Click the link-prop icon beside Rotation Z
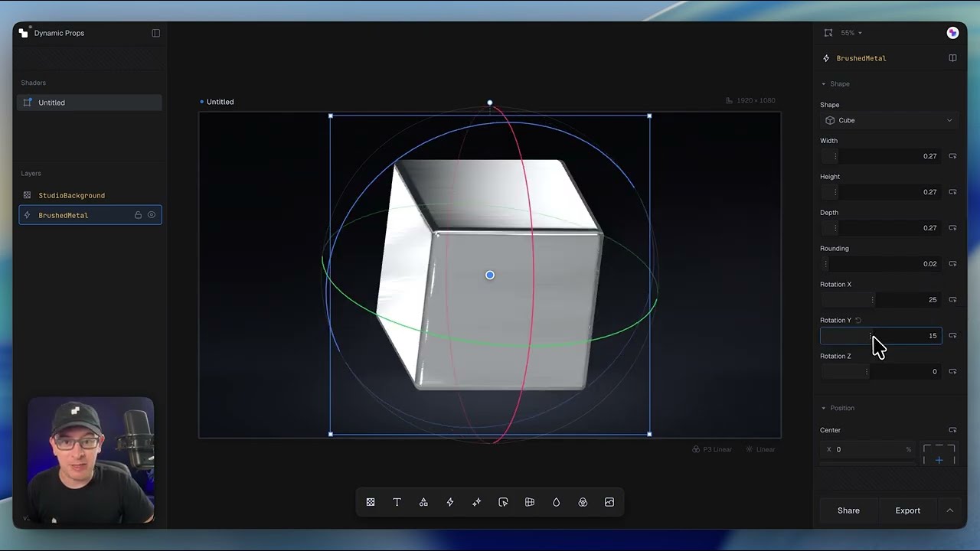The image size is (980, 551). click(x=953, y=372)
